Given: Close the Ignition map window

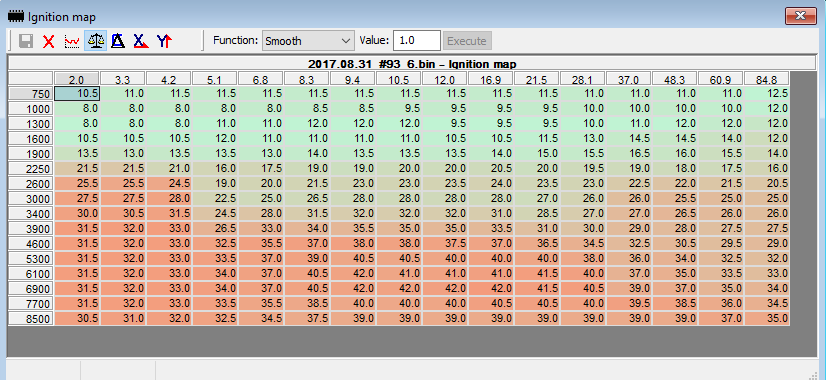Looking at the screenshot, I should [801, 16].
